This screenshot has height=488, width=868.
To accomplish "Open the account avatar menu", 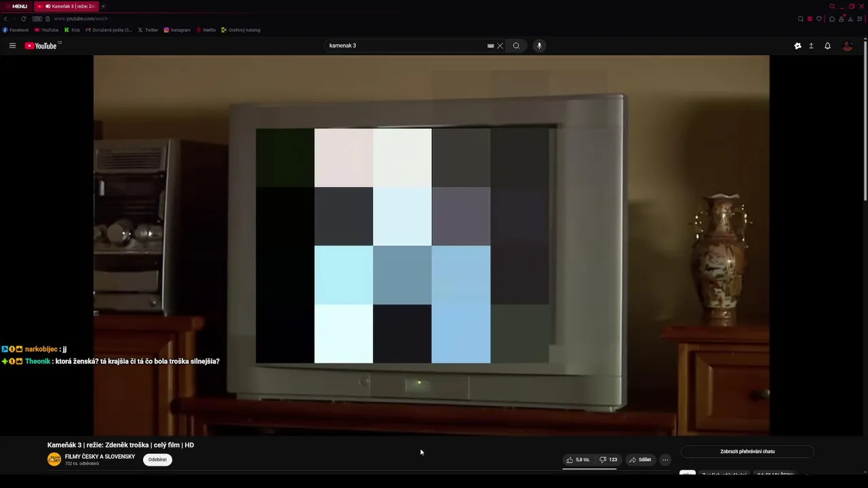I will click(847, 46).
